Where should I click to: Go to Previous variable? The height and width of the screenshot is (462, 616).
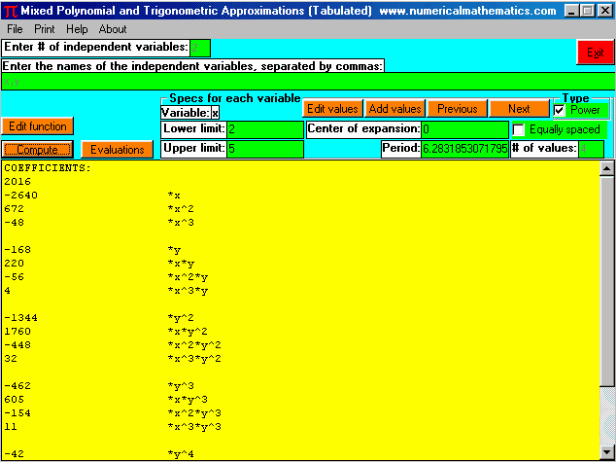(457, 109)
